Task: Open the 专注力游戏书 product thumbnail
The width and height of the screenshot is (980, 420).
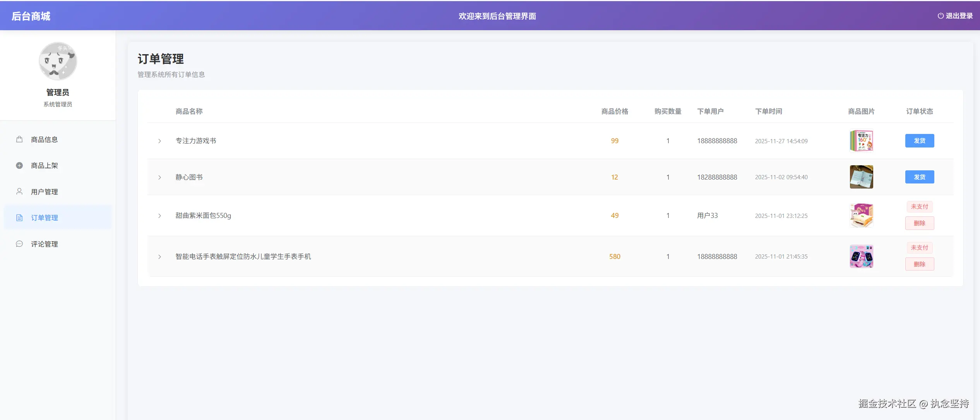Action: 861,141
